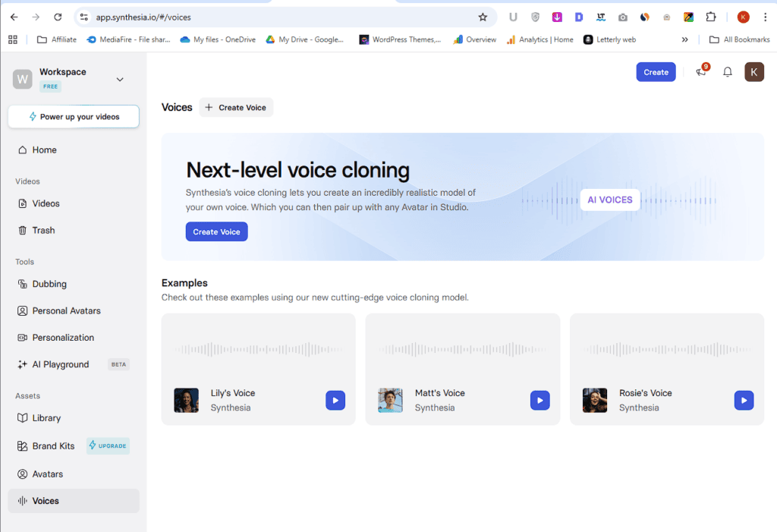Open My Drive - Google bookmark
This screenshot has height=532, width=777.
click(x=305, y=39)
